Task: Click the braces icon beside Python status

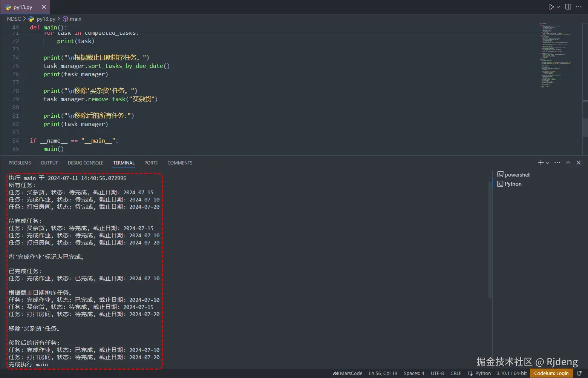Action: 470,373
